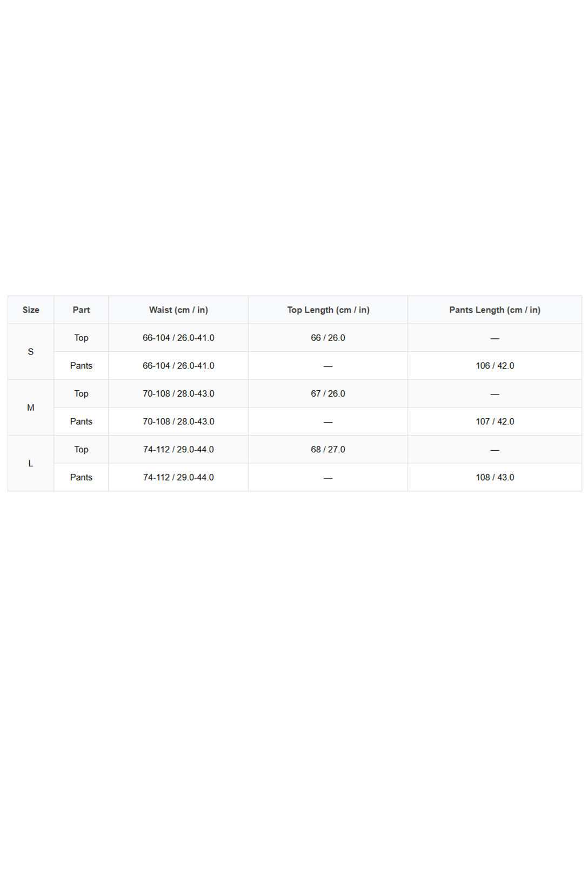Select waist value 74-112 / 29.0-44.0 in Top row
588x882 pixels.
tap(178, 449)
